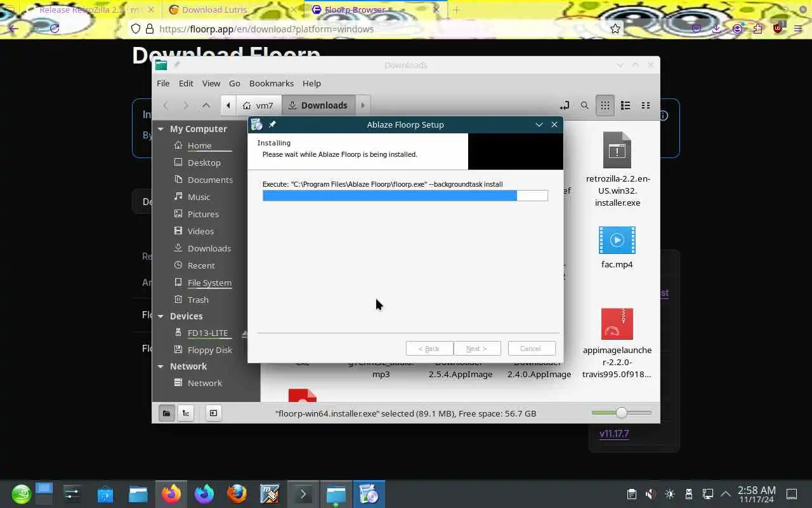Show tree view button in status bar

(186, 413)
